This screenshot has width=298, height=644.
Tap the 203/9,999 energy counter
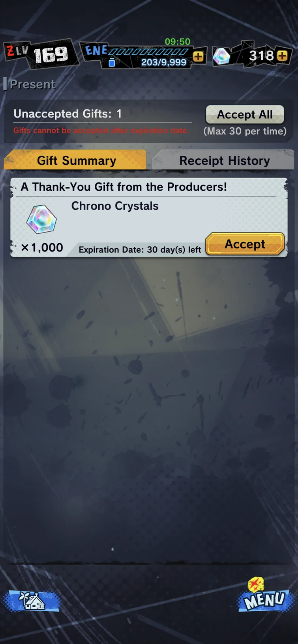pyautogui.click(x=164, y=62)
